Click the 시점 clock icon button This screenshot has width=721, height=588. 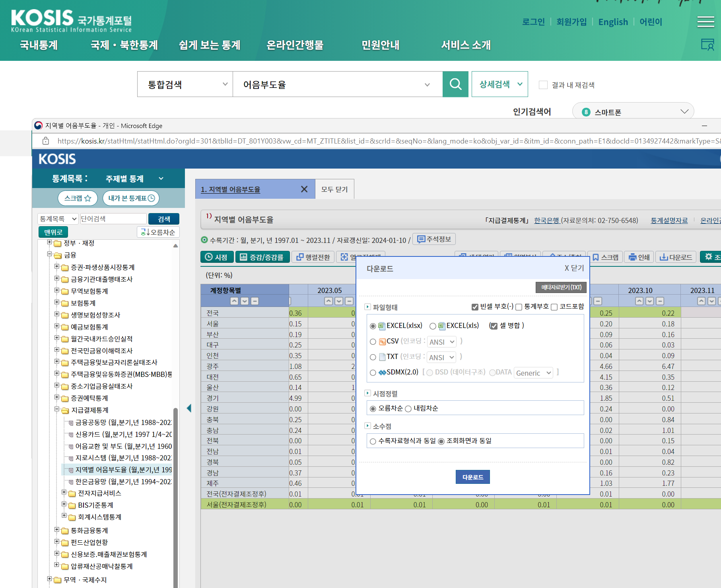(x=217, y=257)
